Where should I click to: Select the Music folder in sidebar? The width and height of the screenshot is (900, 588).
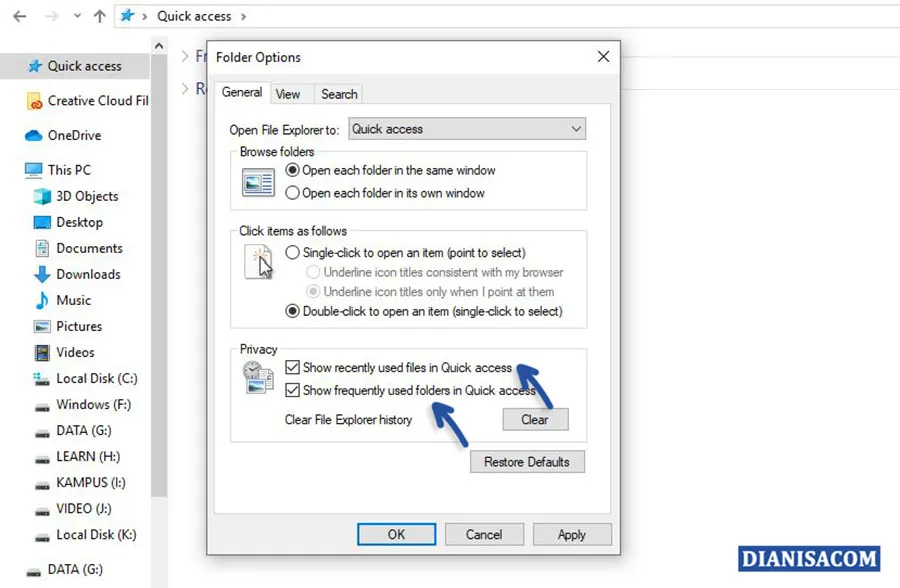coord(76,300)
